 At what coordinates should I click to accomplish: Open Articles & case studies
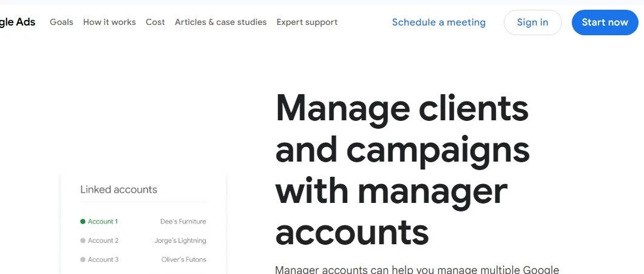pos(220,22)
